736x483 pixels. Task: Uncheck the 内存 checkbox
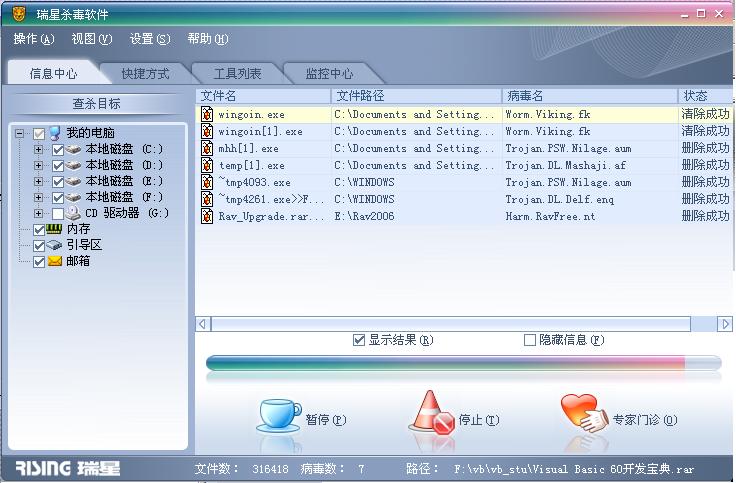(39, 230)
